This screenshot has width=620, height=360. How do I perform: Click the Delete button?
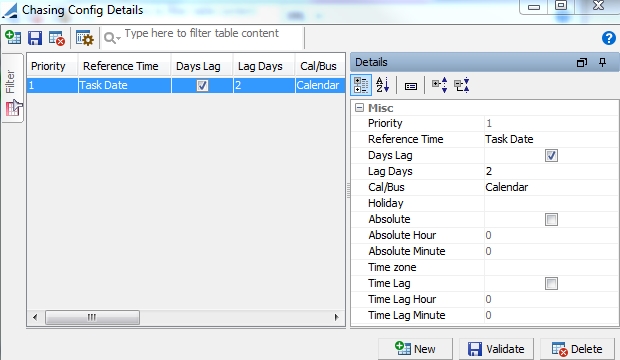577,349
